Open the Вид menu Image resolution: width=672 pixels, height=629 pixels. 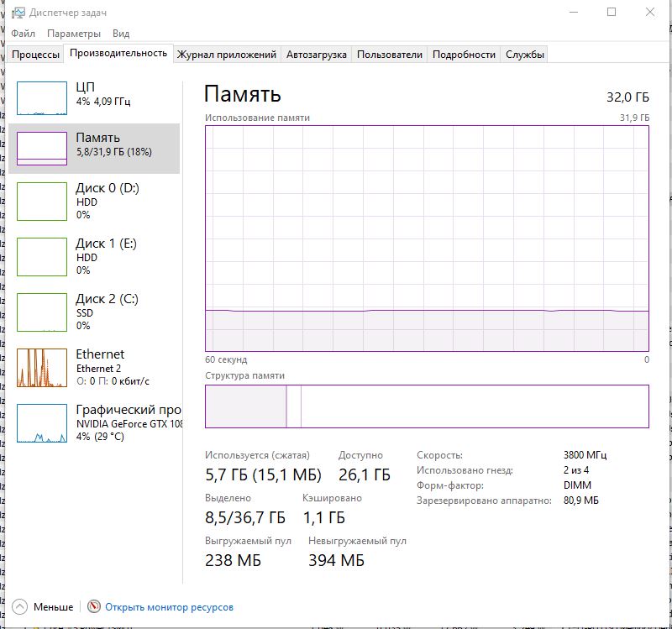click(121, 34)
